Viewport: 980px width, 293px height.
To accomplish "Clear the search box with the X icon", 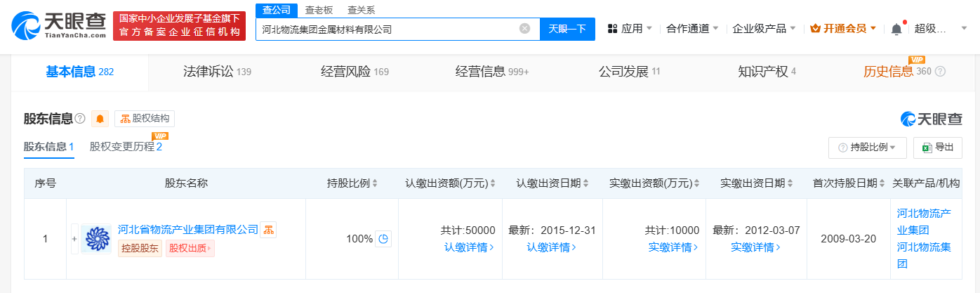I will (x=524, y=29).
